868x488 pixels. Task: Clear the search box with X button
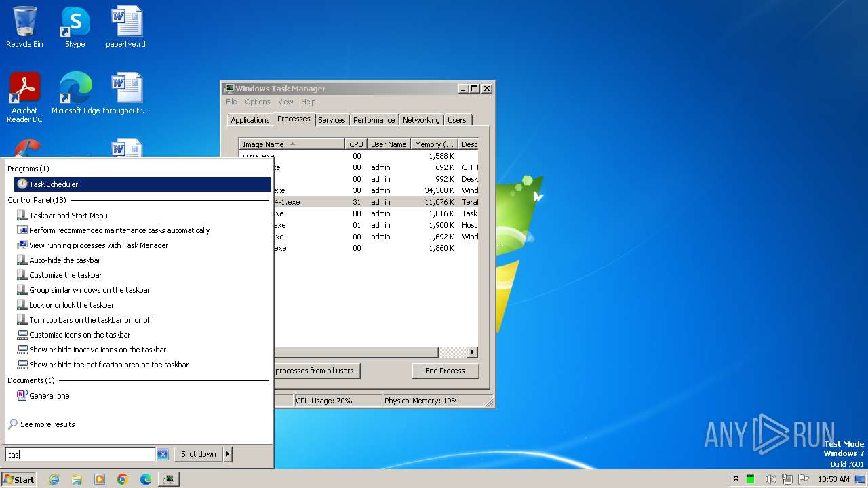(163, 454)
